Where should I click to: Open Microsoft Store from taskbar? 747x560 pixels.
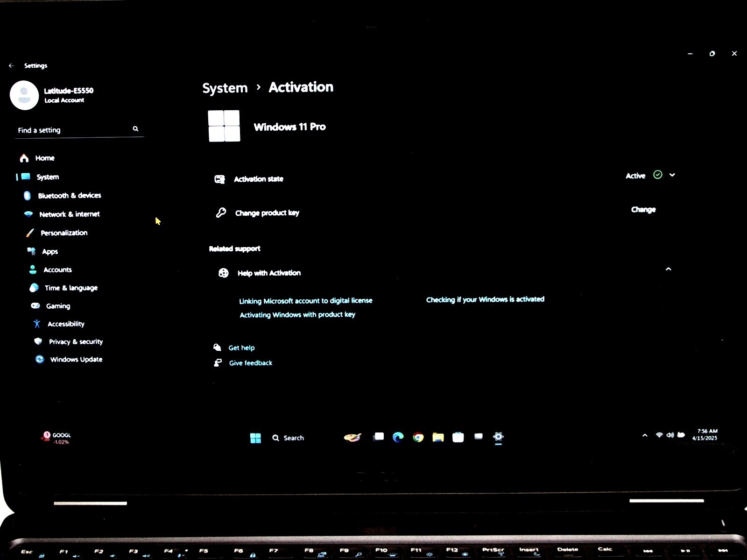458,437
